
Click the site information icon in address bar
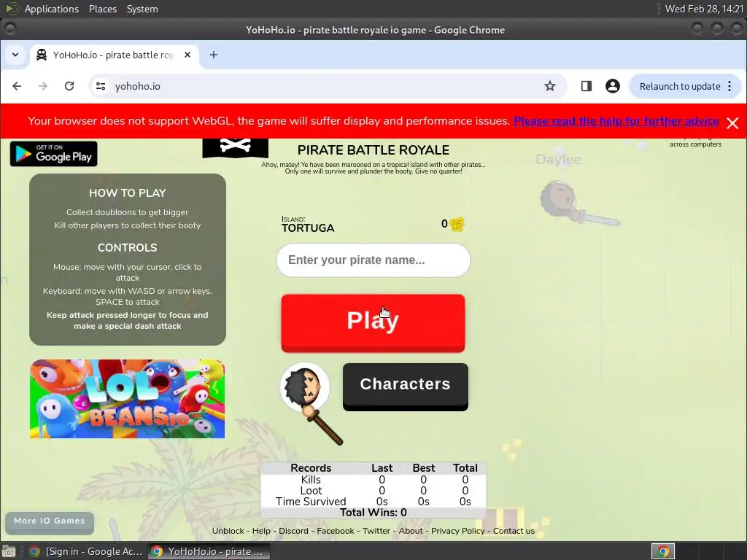click(x=101, y=86)
